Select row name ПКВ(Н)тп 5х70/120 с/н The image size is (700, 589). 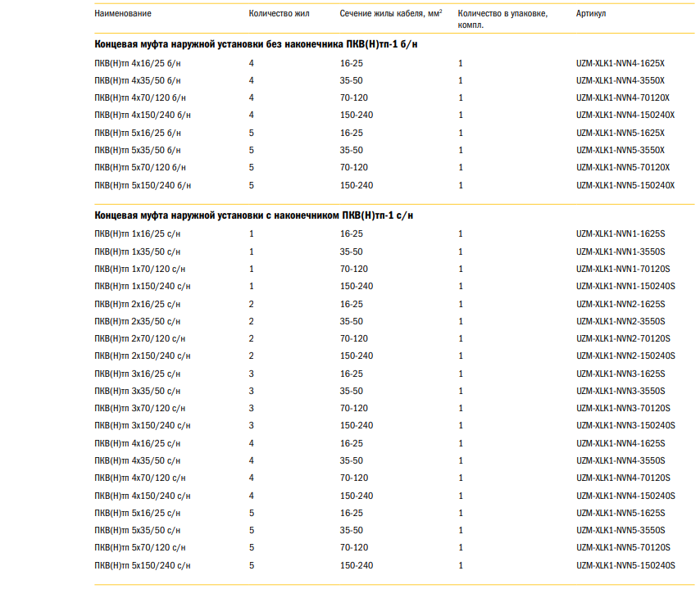(139, 547)
